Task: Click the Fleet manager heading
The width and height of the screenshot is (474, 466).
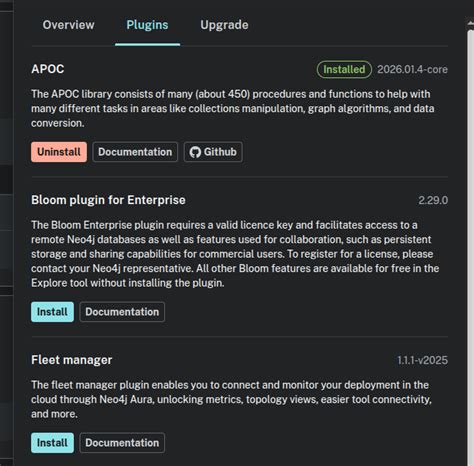Action: click(x=72, y=360)
